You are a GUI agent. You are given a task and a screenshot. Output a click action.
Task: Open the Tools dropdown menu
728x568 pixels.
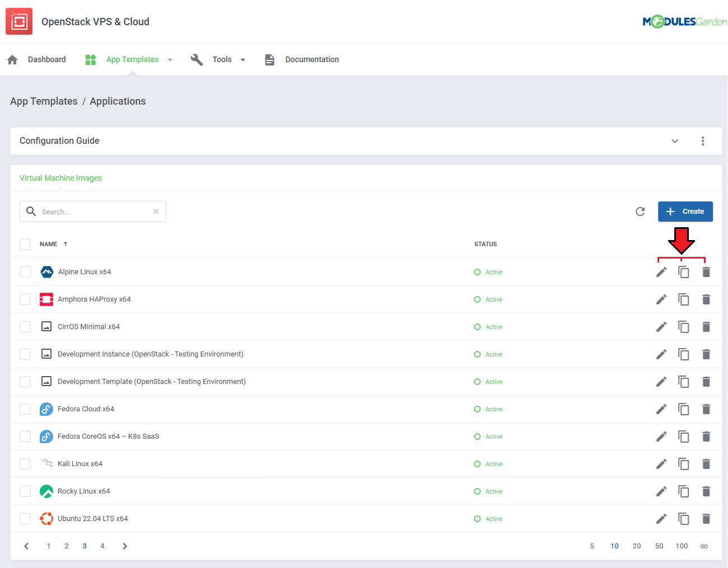point(222,59)
